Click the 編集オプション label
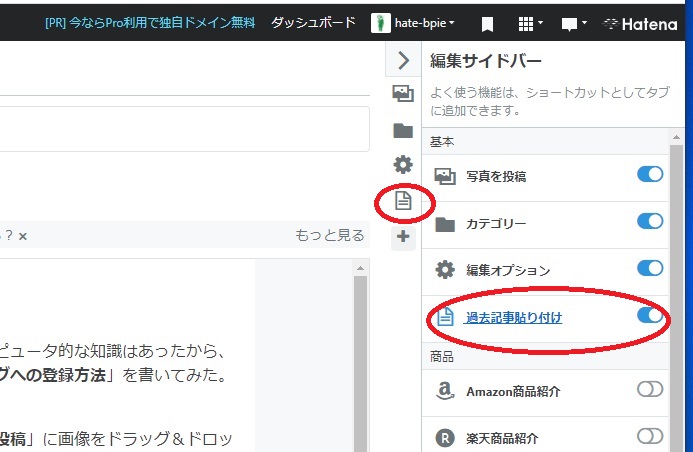The width and height of the screenshot is (693, 452). (x=508, y=270)
